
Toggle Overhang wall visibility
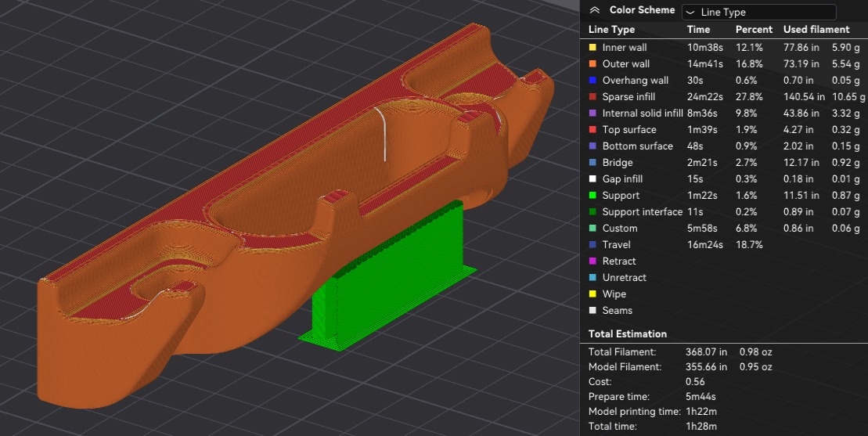(636, 80)
